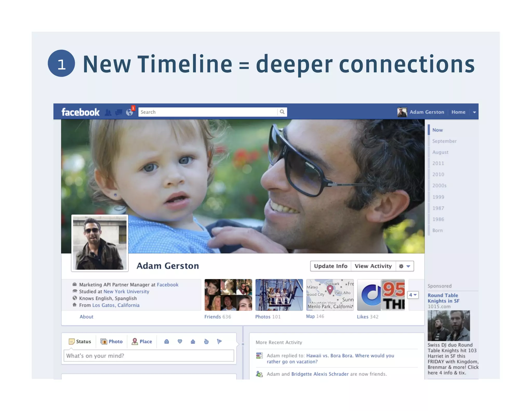Click the sponsored ad photo
Image resolution: width=532 pixels, height=411 pixels.
(x=449, y=326)
